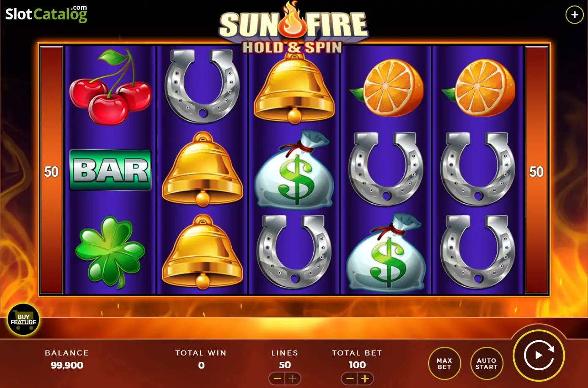Select the cherries symbol on first reel
Screen dimensions: 588x388
[x=110, y=87]
